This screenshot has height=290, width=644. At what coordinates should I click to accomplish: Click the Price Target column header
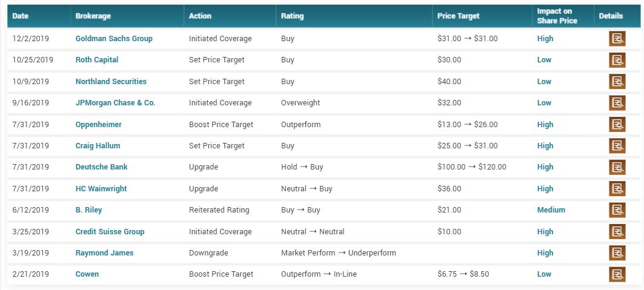(459, 16)
